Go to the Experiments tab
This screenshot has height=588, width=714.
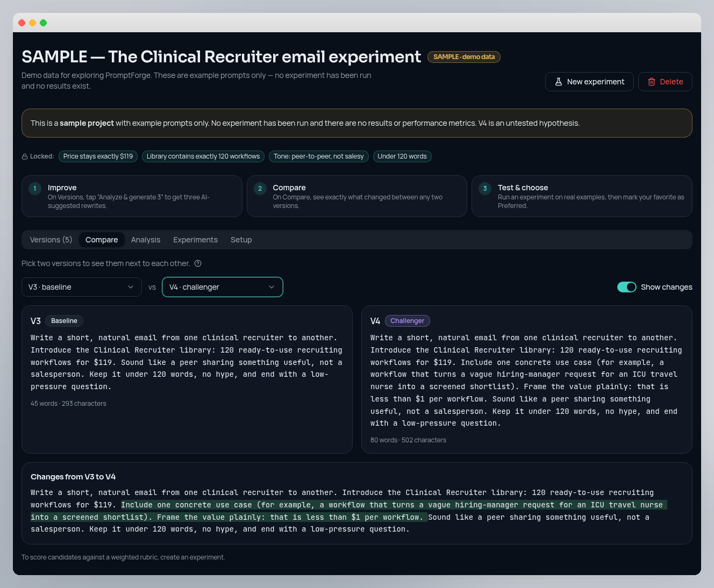tap(196, 240)
